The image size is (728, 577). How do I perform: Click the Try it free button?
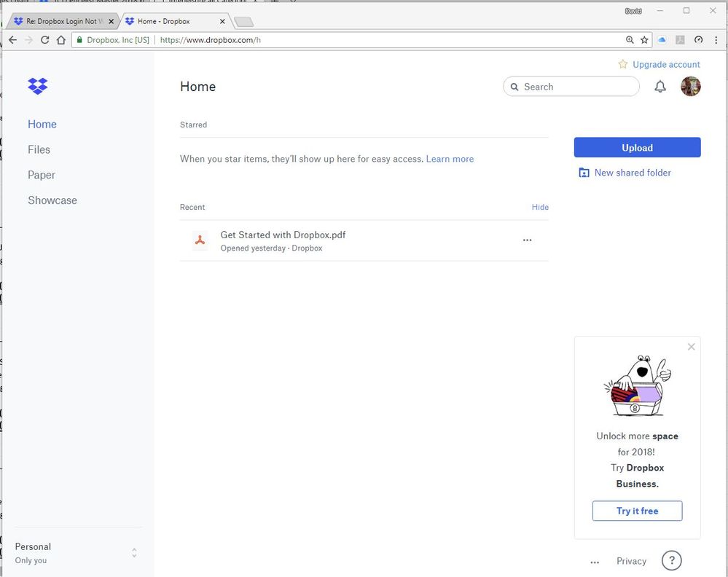click(637, 511)
